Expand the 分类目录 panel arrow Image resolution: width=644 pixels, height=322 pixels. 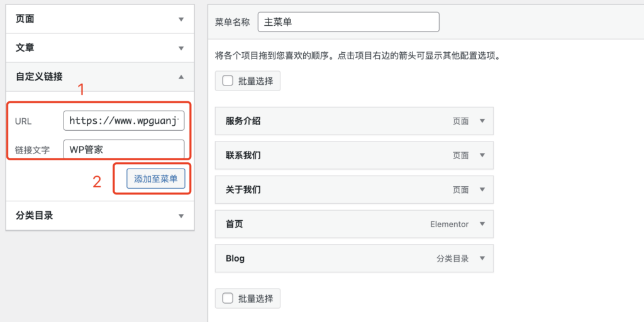tap(181, 216)
